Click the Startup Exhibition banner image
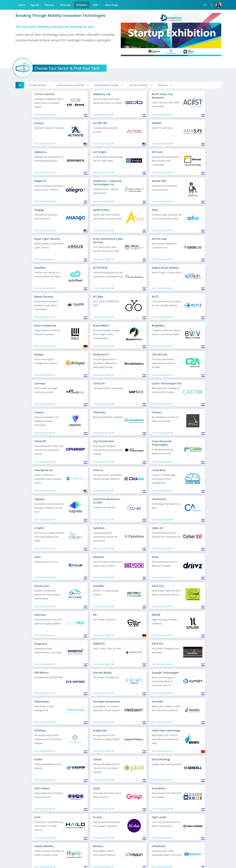 [x=171, y=34]
